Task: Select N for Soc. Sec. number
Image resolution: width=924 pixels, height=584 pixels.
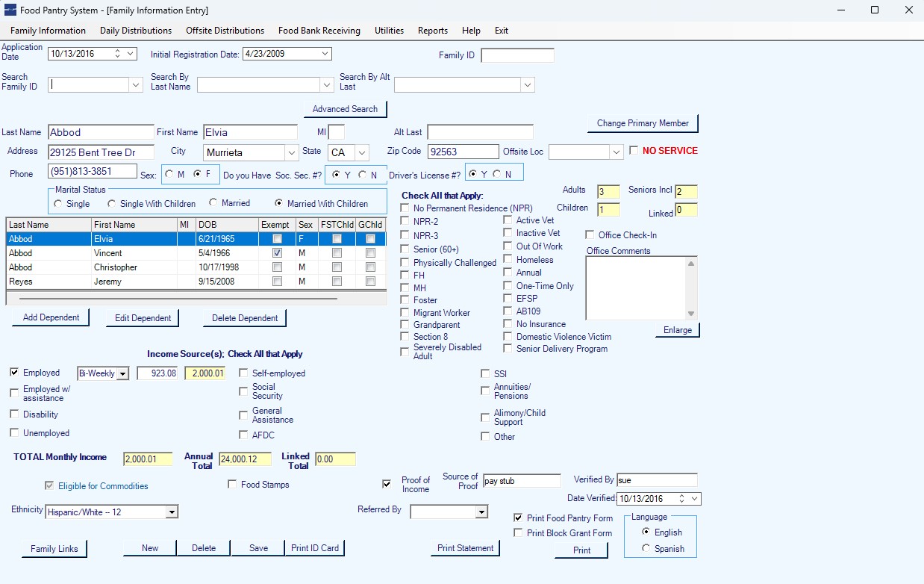Action: [363, 175]
